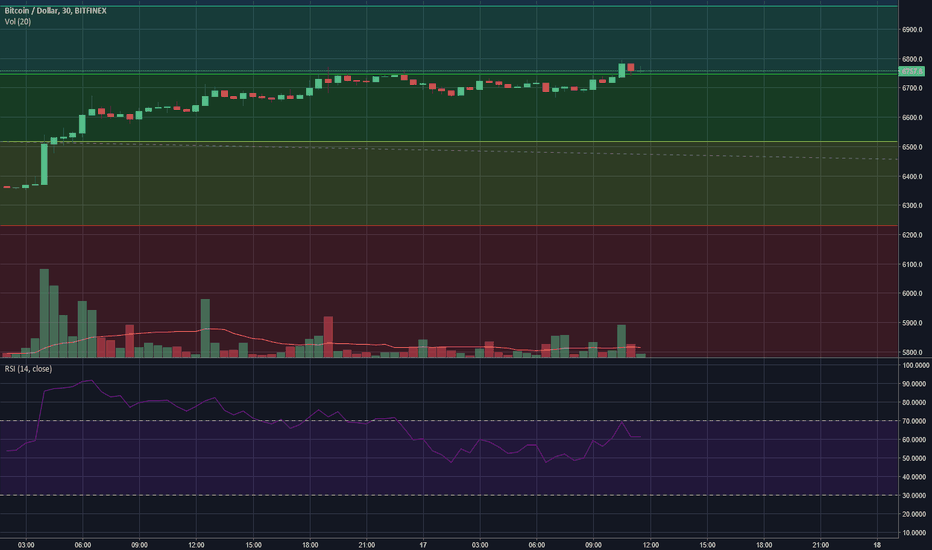Click the 40.0000 RSI scale label
Screen dimensions: 932x550
pos(915,477)
